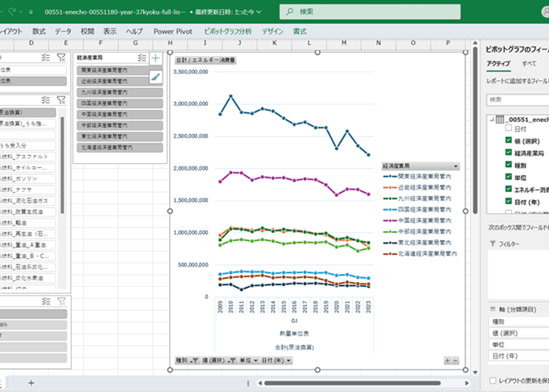Open the 単位 dropdown button on chart
This screenshot has width=549, height=392.
pos(248,361)
